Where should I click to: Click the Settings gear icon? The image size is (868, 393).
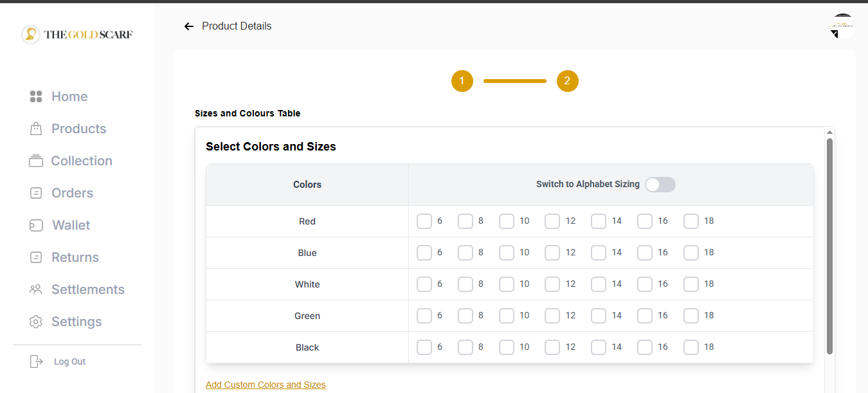pyautogui.click(x=36, y=322)
